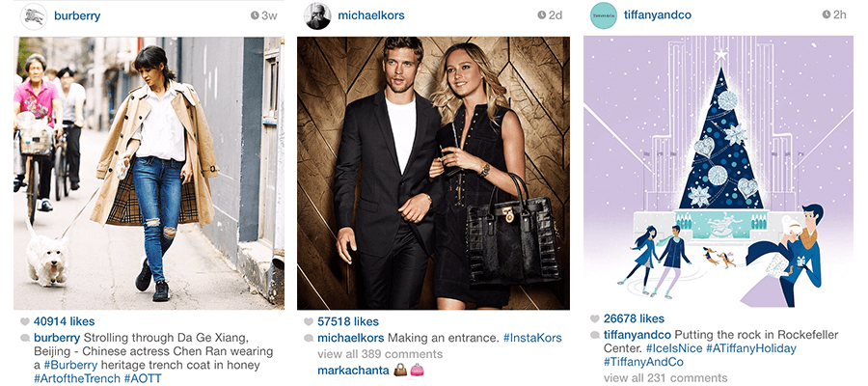Screen dimensions: 868x386
Task: Click the clock icon next to 3w
Action: click(255, 15)
